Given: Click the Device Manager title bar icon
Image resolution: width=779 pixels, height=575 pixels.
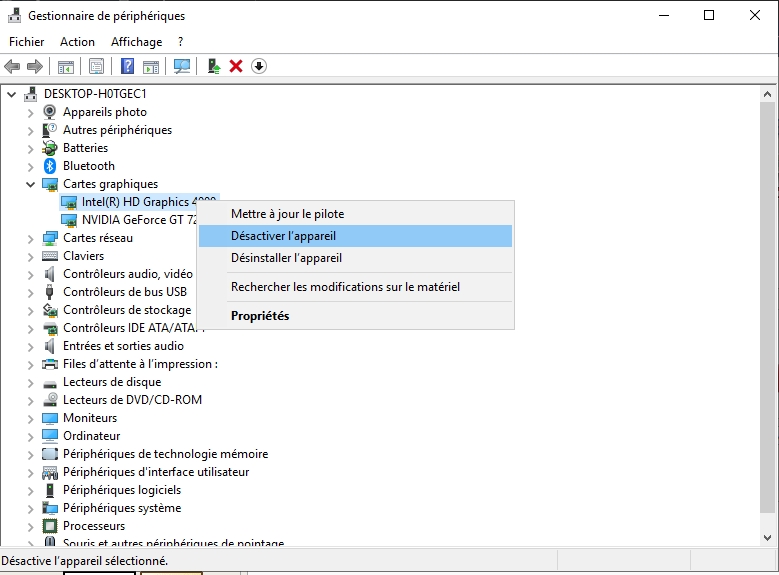Looking at the screenshot, I should coord(14,16).
